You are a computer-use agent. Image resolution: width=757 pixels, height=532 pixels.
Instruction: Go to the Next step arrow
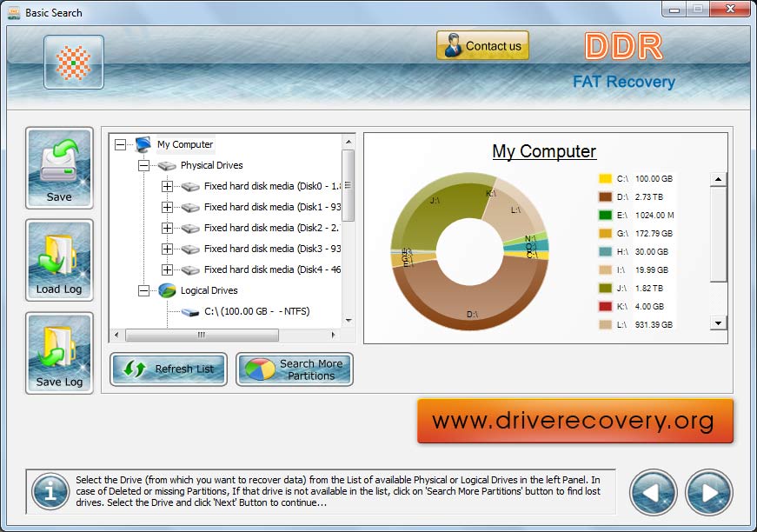click(708, 493)
